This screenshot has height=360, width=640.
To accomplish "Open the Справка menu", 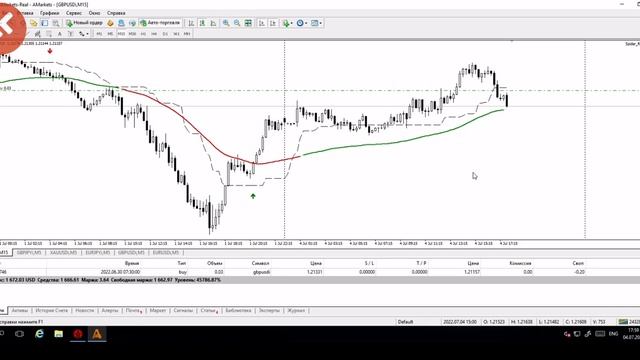I will tap(116, 13).
